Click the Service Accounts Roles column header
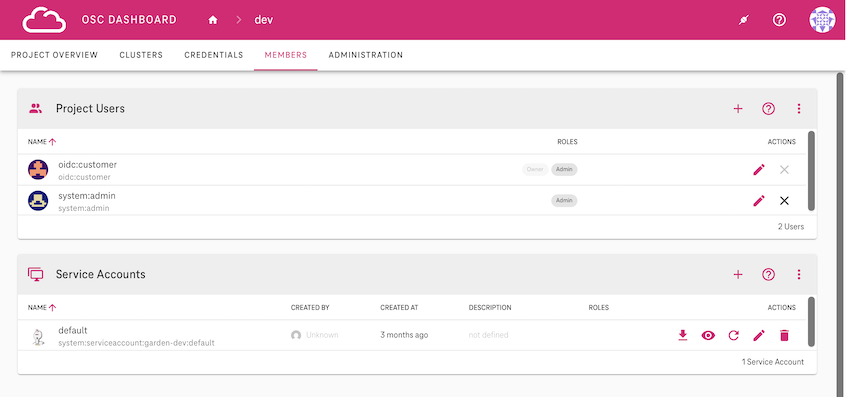846x397 pixels. tap(598, 307)
